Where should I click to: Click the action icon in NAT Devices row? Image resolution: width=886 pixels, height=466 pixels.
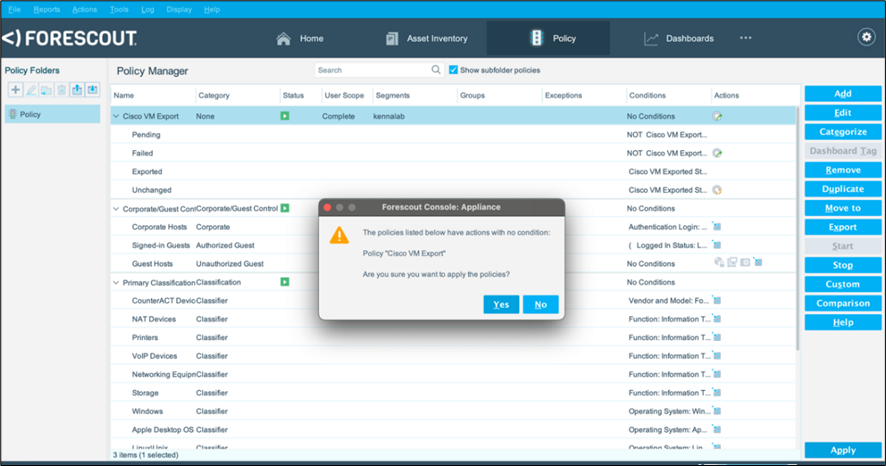(716, 319)
